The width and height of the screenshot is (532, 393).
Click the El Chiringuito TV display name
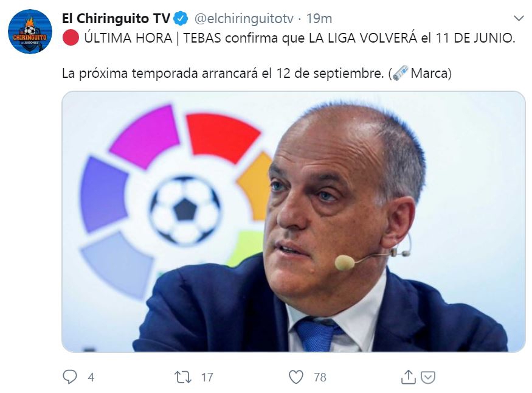[x=116, y=19]
